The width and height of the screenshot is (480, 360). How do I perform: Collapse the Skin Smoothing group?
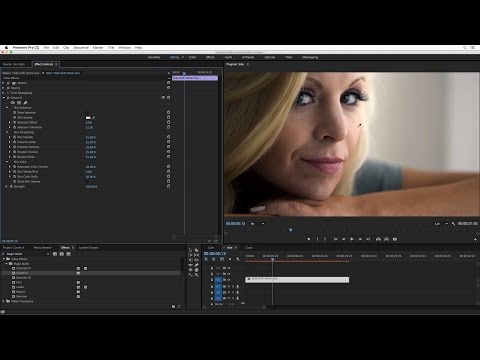click(x=7, y=132)
